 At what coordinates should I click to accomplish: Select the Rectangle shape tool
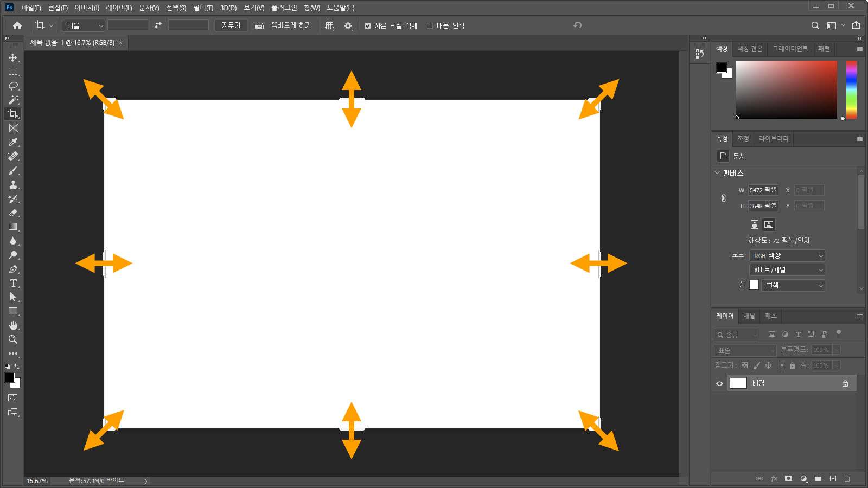tap(13, 311)
